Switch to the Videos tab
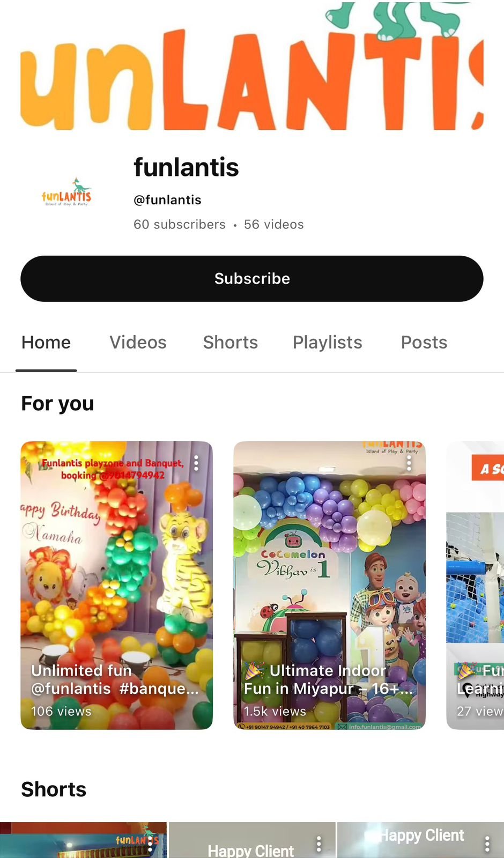The width and height of the screenshot is (504, 858). point(138,343)
